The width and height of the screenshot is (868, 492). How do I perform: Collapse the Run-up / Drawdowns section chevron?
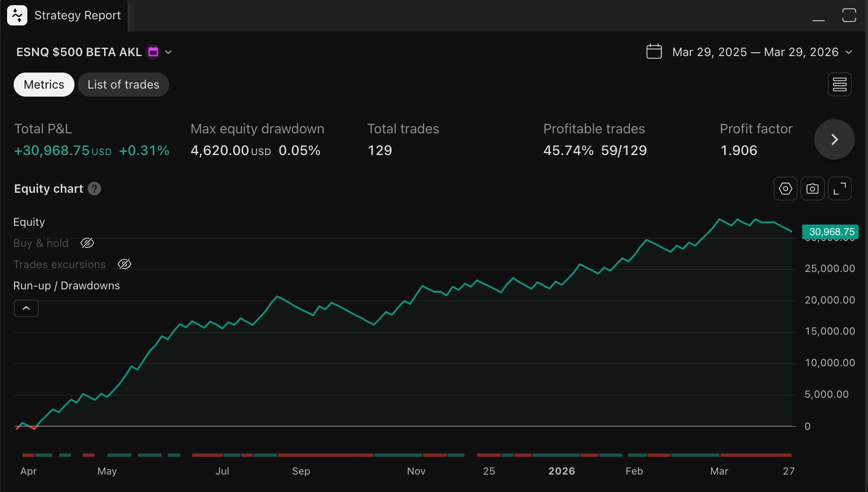26,308
